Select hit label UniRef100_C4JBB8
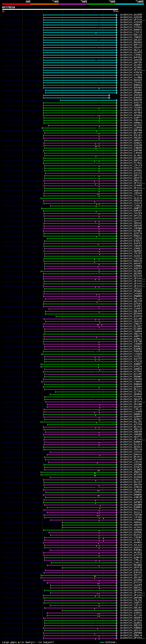Image resolution: width=146 pixels, height=644 pixels. 131,77
